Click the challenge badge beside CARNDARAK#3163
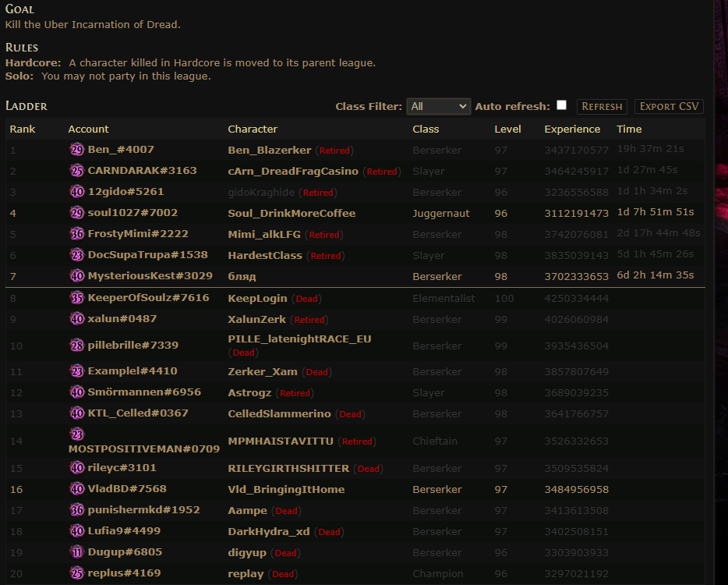The width and height of the screenshot is (728, 585). click(x=76, y=171)
